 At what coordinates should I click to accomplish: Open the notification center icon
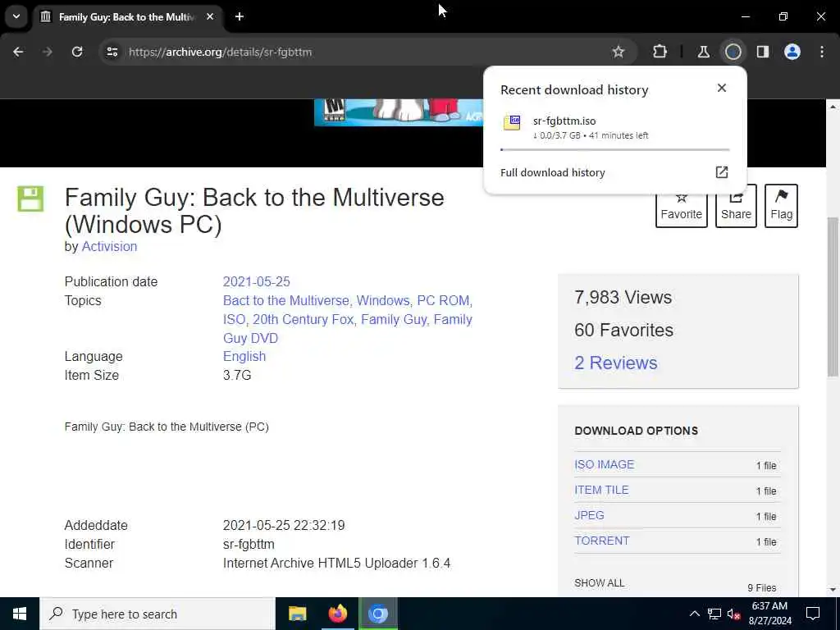coord(813,614)
